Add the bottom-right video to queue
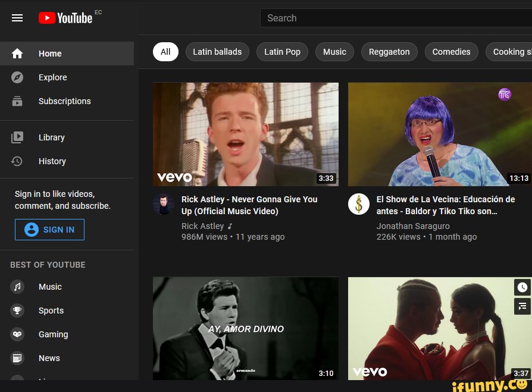The image size is (532, 392). [x=522, y=306]
